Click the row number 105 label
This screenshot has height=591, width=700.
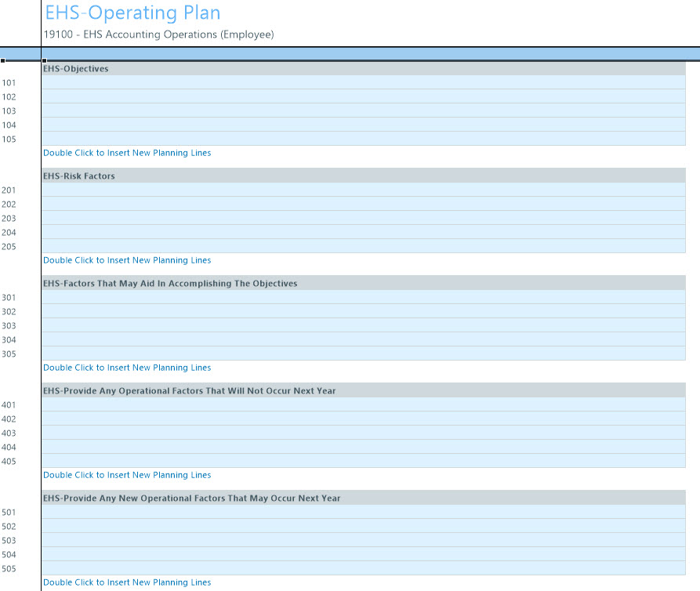tap(9, 140)
